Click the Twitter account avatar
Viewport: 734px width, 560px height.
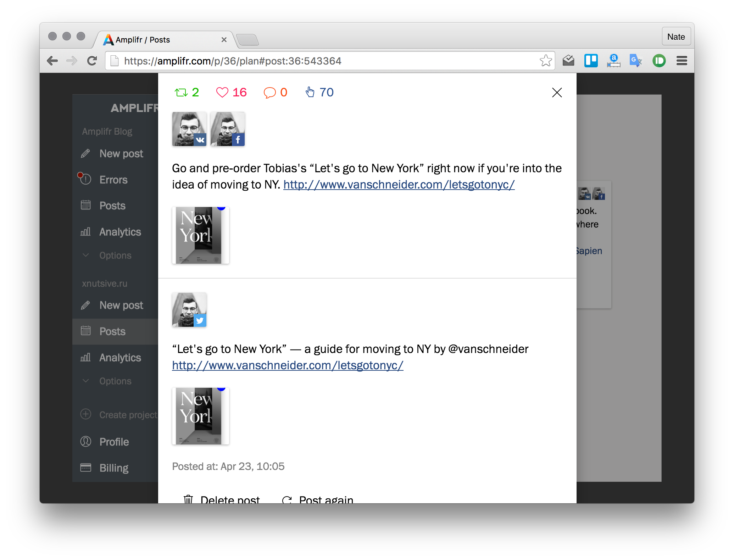coord(189,310)
